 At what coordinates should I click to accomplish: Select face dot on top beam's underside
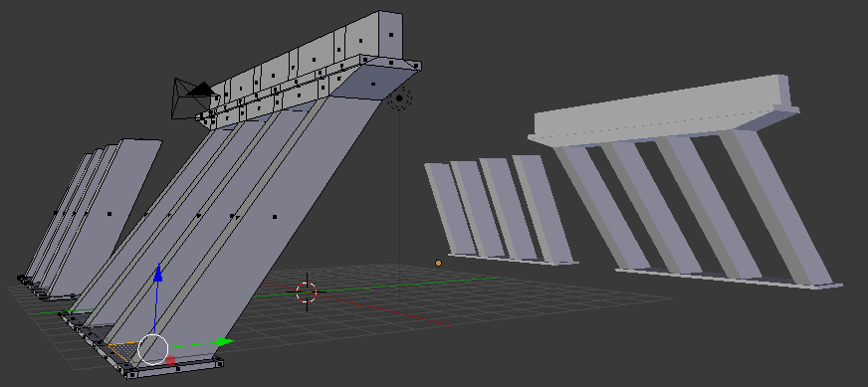pos(373,85)
